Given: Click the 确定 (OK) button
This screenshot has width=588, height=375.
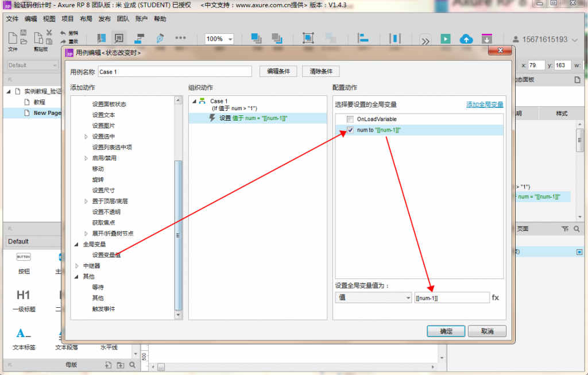Looking at the screenshot, I should (x=446, y=331).
